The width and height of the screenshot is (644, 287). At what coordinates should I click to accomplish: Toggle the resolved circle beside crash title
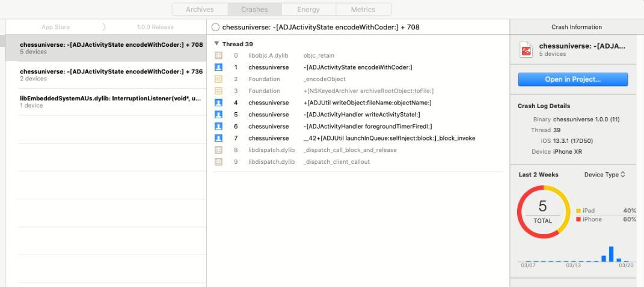215,28
